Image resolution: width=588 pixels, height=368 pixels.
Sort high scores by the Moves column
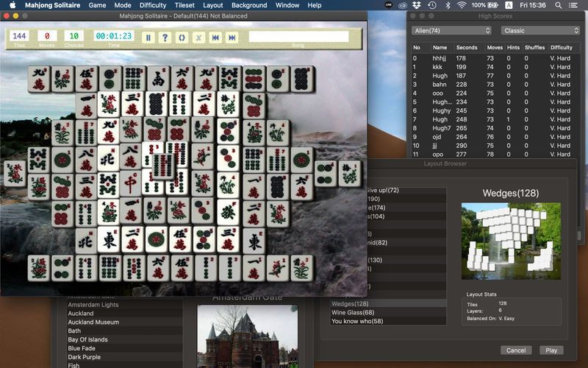495,48
